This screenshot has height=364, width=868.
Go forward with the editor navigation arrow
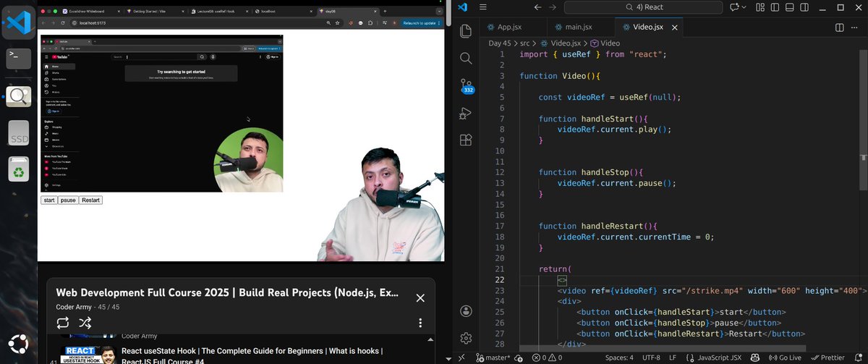pyautogui.click(x=553, y=7)
